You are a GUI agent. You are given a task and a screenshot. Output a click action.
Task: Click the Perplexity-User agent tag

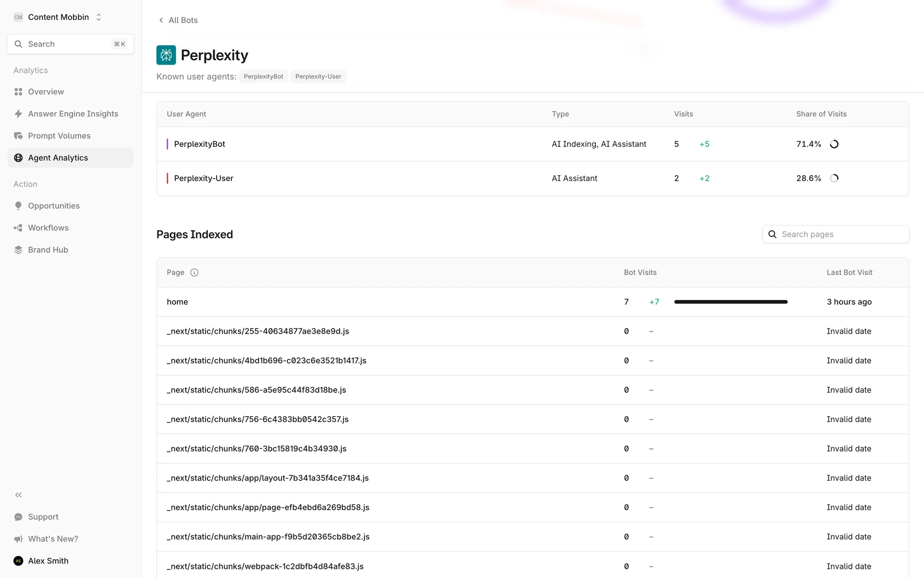point(318,77)
